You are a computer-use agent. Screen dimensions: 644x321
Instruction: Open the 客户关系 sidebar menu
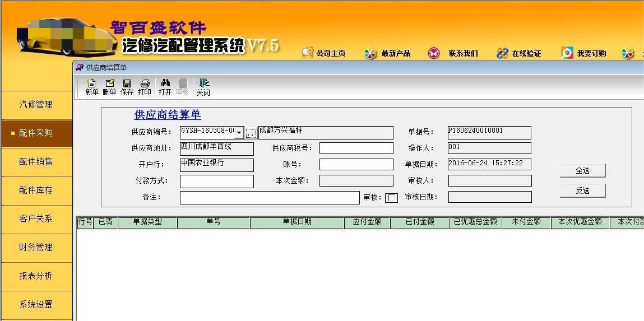(x=36, y=219)
